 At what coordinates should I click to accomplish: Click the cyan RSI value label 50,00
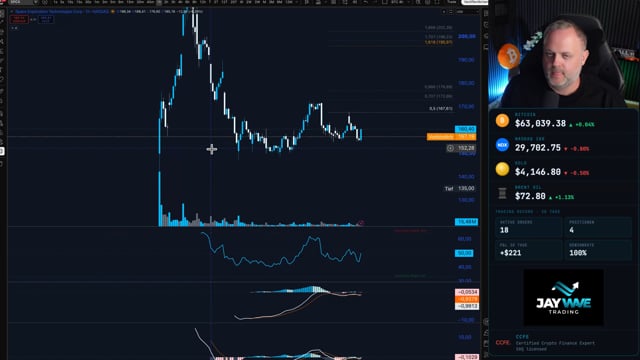tap(464, 253)
